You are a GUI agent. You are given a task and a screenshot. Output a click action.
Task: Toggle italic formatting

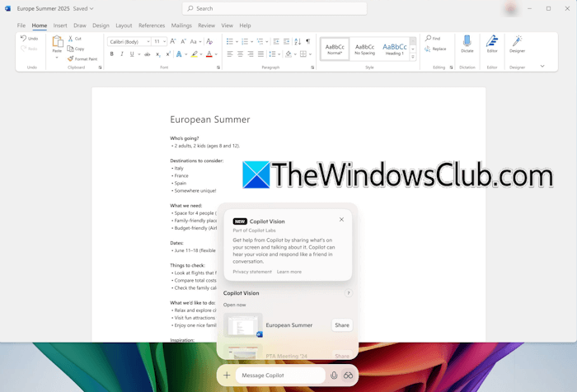coord(122,54)
